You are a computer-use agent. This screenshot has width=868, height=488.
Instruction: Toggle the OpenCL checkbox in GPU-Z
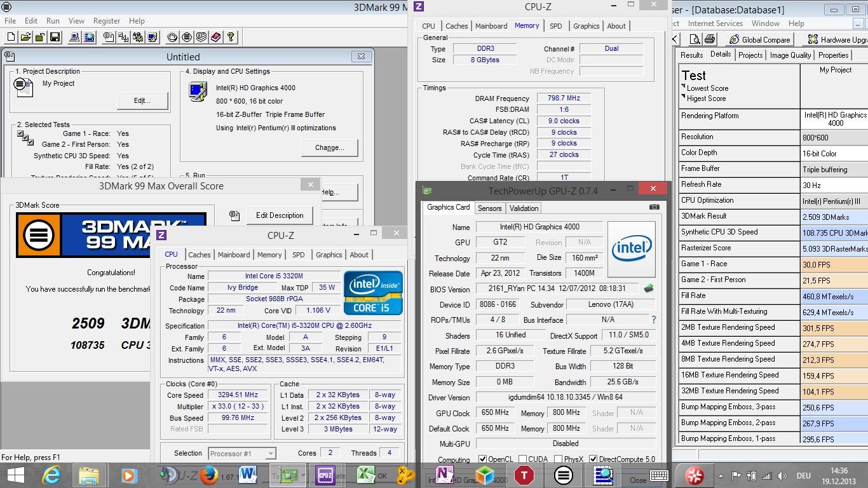483,459
